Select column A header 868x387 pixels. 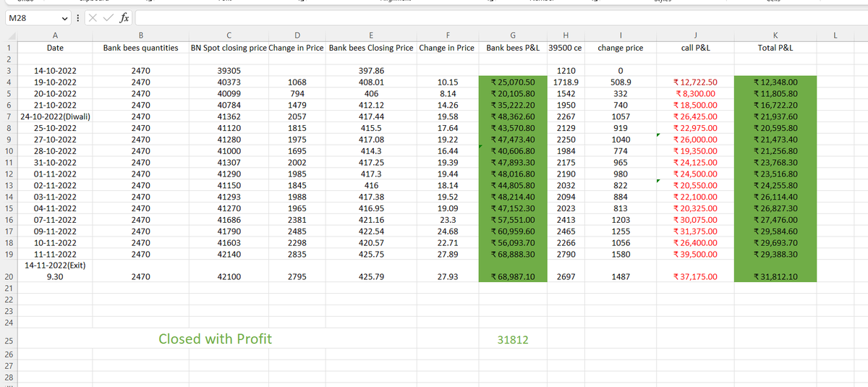coord(54,34)
